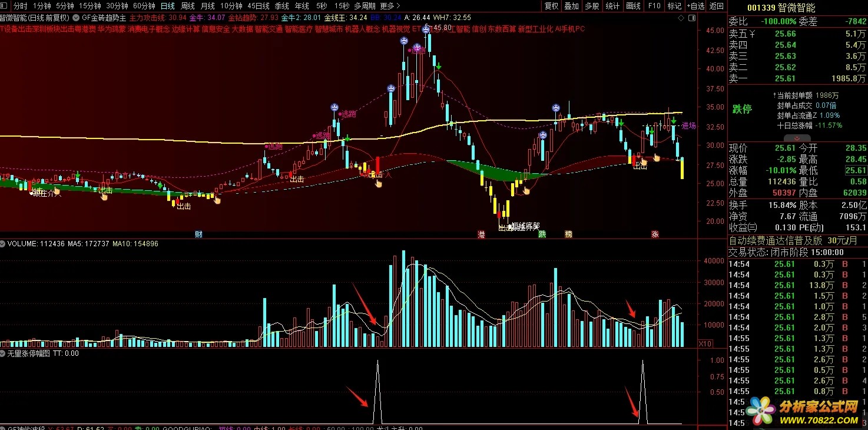Open the 复权 adjustment button
The width and height of the screenshot is (868, 430).
(551, 6)
